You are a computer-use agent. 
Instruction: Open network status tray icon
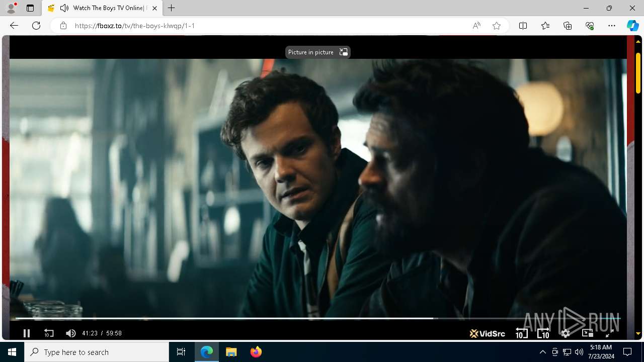click(x=567, y=352)
